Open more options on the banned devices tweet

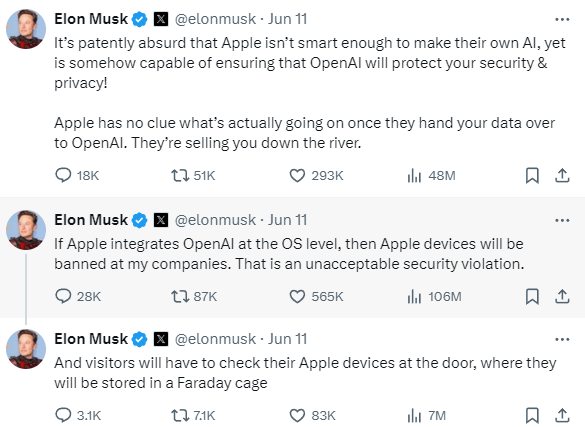tap(562, 220)
